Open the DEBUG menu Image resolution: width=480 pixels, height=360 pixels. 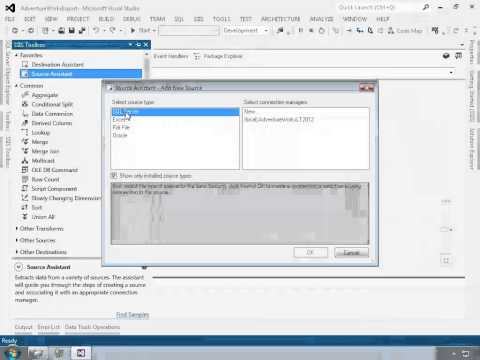(x=132, y=19)
